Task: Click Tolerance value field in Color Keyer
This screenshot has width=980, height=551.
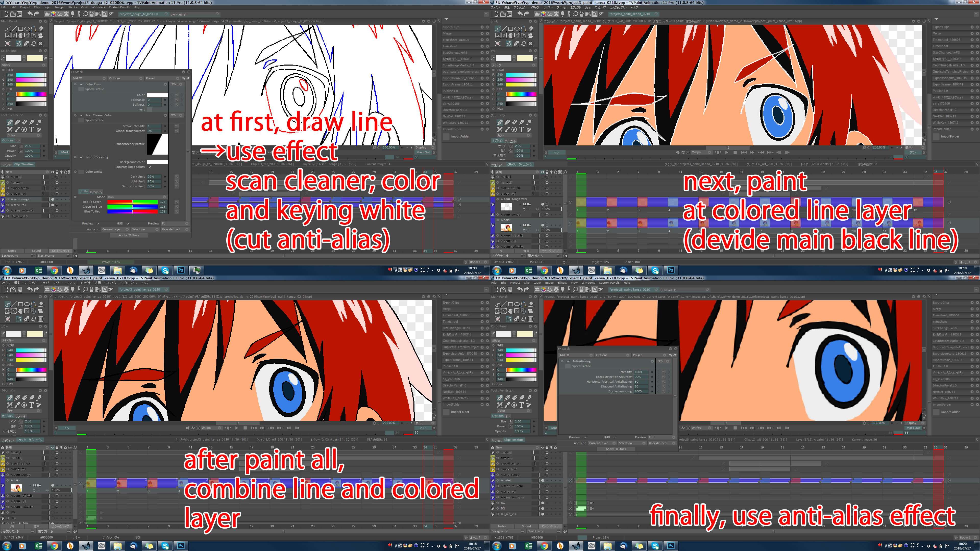Action: pyautogui.click(x=154, y=100)
